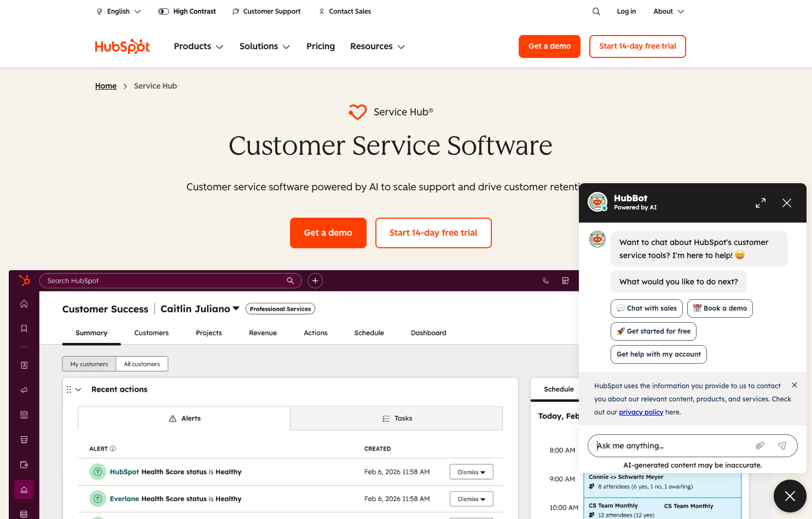Open the Projects tab
Viewport: 812px width, 519px height.
coord(209,333)
